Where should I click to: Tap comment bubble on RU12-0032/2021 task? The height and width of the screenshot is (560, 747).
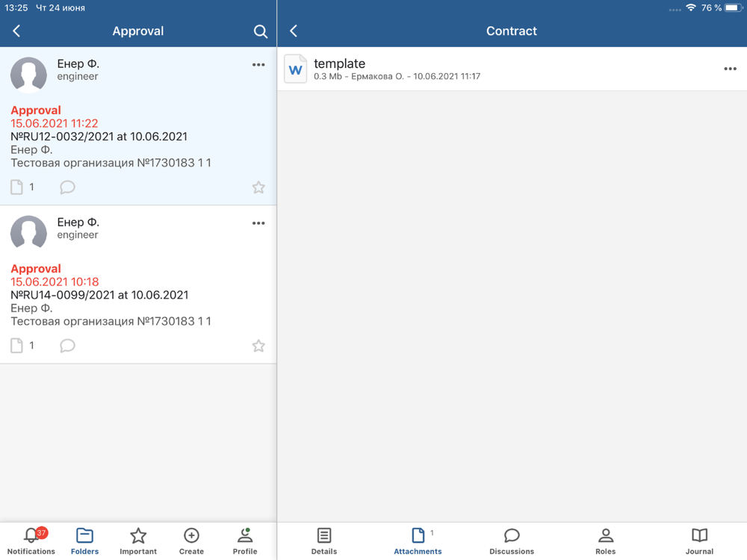pyautogui.click(x=67, y=187)
